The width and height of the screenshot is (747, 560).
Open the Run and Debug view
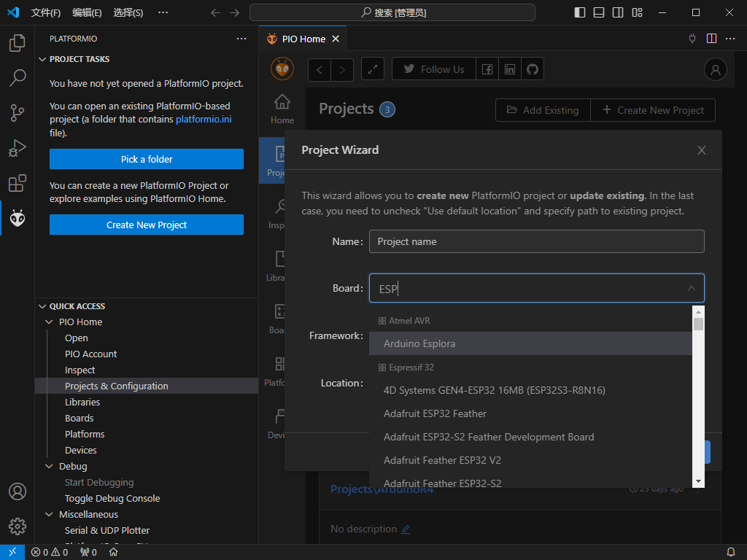pyautogui.click(x=18, y=148)
